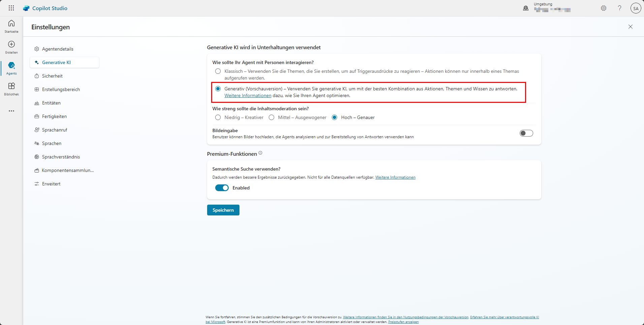Open Weitere Informationen link under semantic search
Viewport: 644px width, 325px height.
(x=395, y=177)
